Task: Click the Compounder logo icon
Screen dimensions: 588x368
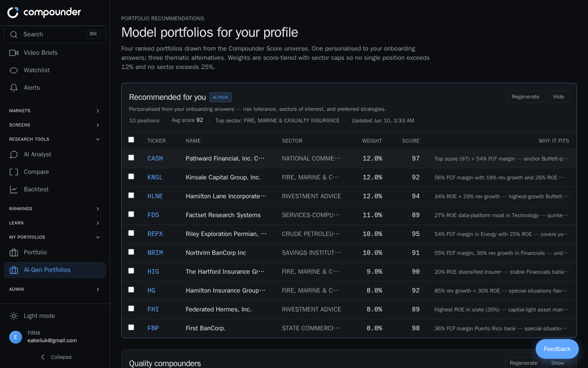Action: [13, 12]
